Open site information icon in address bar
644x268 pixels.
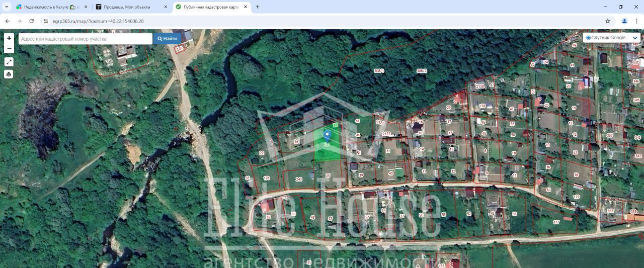click(46, 21)
